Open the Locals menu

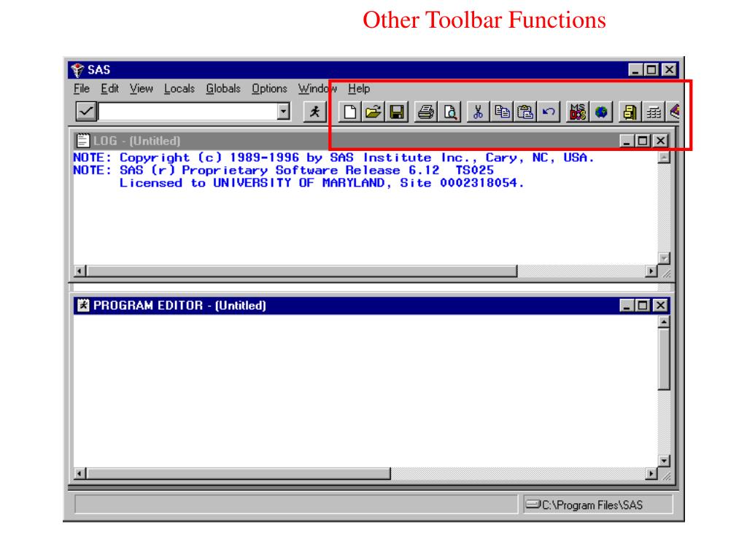179,88
